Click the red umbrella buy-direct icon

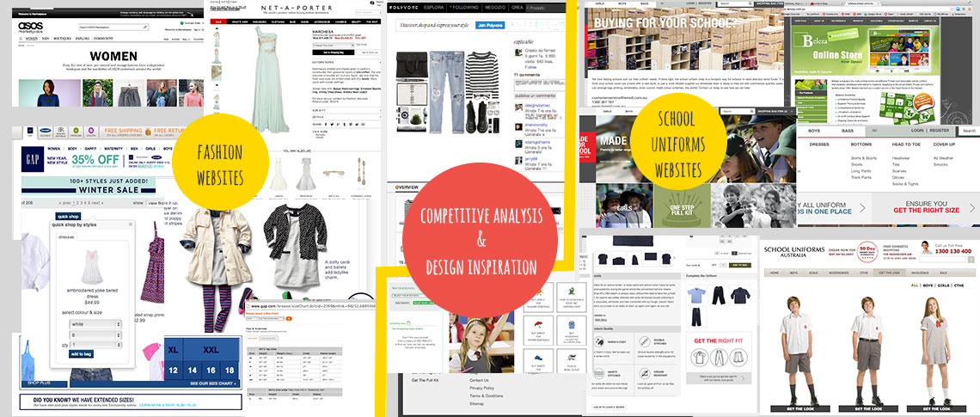(x=537, y=324)
